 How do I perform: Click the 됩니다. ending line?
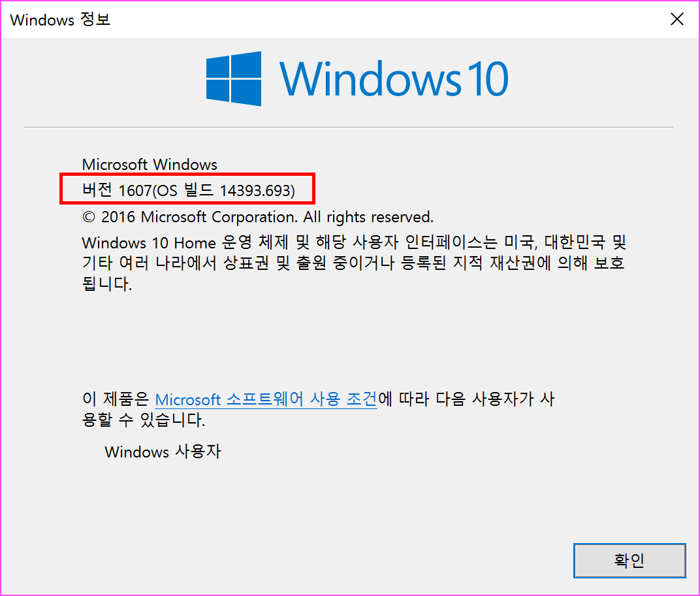(x=107, y=284)
